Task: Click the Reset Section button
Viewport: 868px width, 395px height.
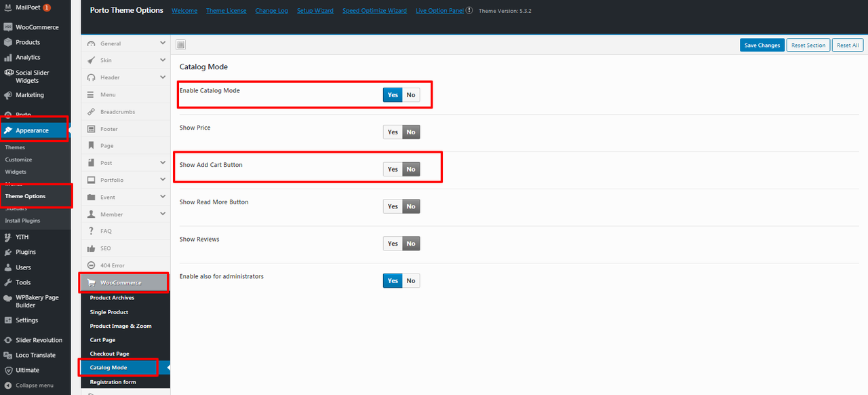Action: tap(808, 45)
